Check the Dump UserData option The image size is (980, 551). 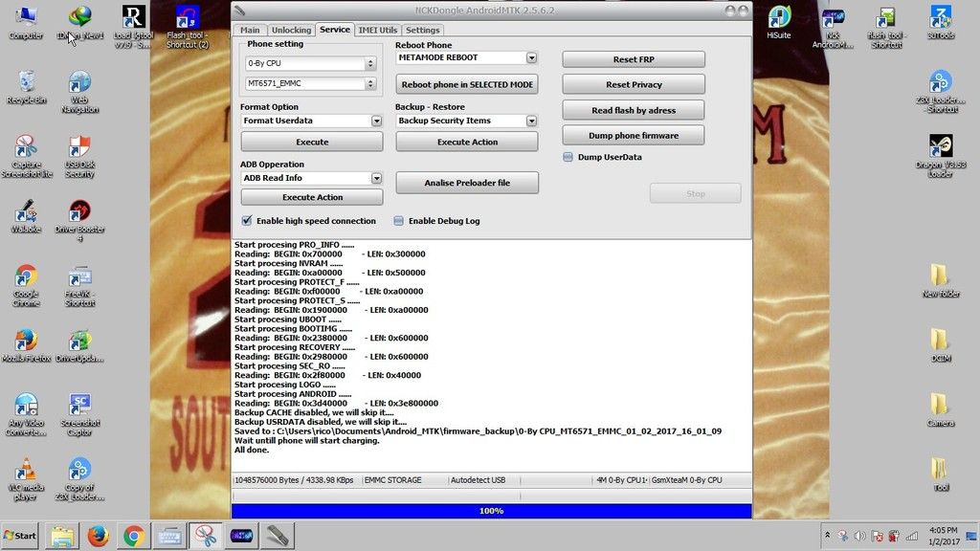(x=568, y=157)
